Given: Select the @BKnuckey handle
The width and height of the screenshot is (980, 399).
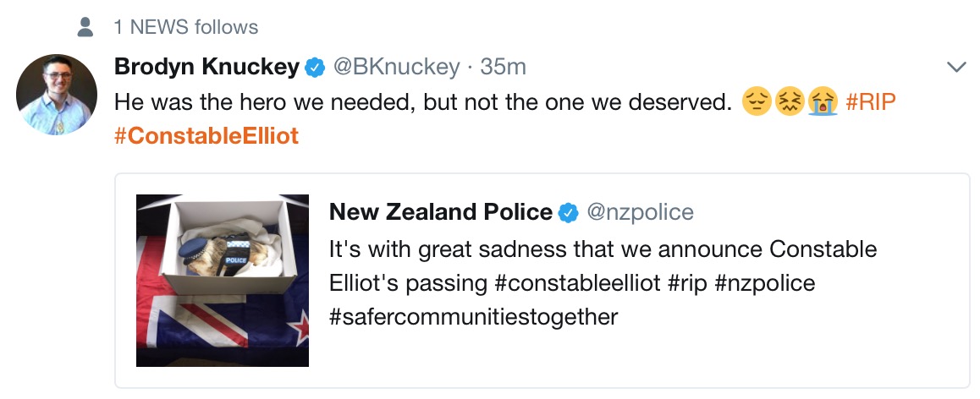Looking at the screenshot, I should point(396,66).
